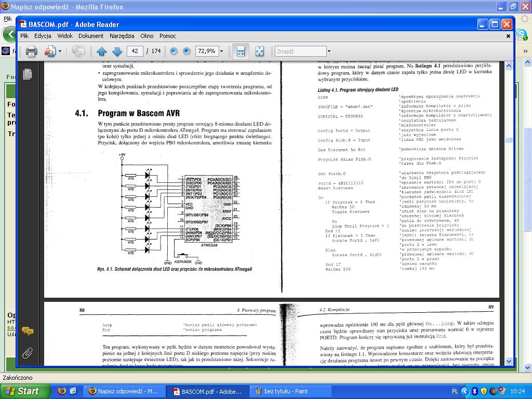This screenshot has width=532, height=399.
Task: Open the Comments panel icon in sidebar
Action: (x=28, y=331)
